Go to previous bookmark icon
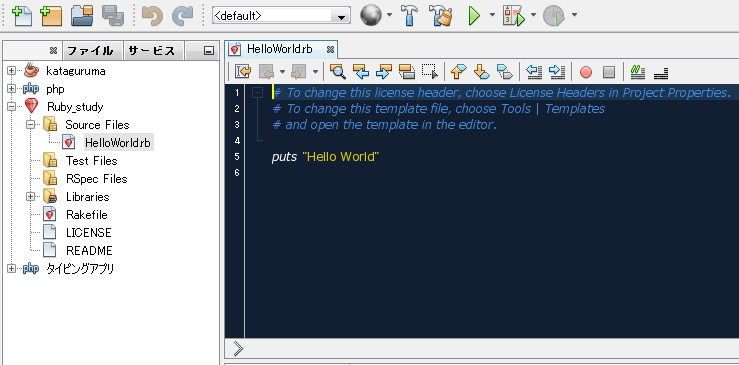 [459, 72]
